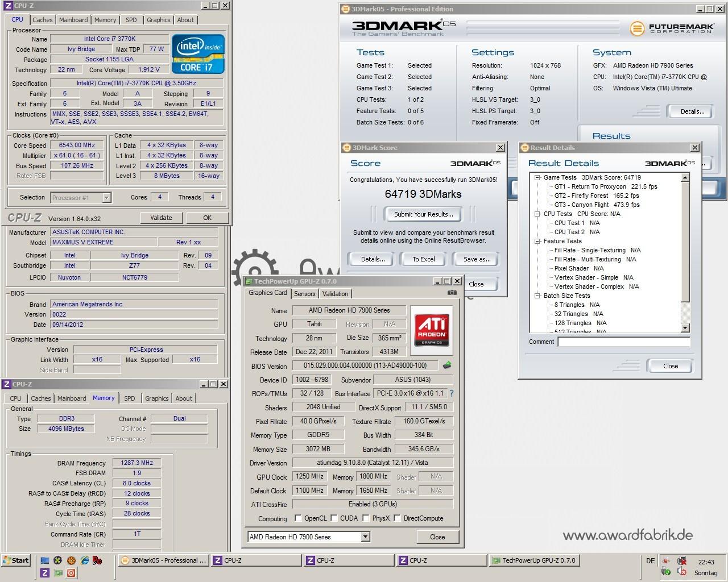Open the Processor #1 selection dropdown
Image resolution: width=728 pixels, height=582 pixels.
tap(106, 198)
